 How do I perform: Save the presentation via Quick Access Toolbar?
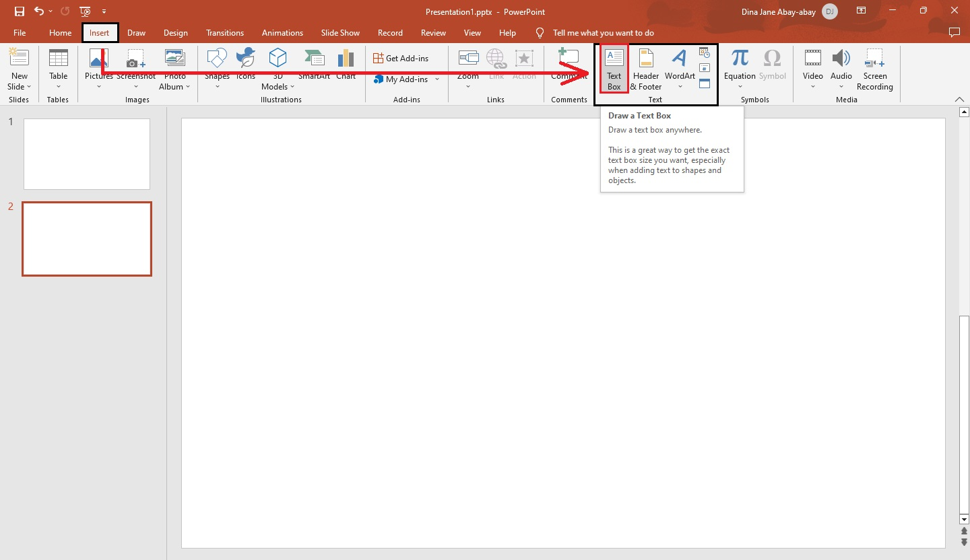coord(18,11)
